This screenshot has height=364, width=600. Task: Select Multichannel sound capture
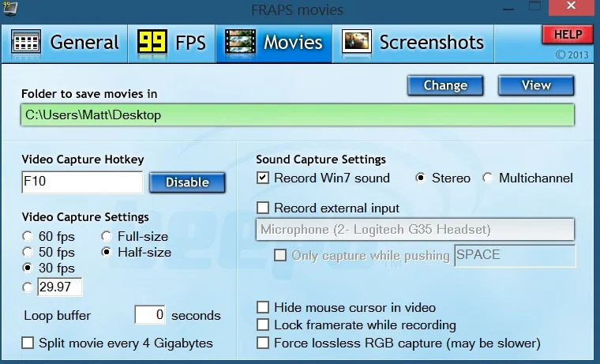[528, 178]
